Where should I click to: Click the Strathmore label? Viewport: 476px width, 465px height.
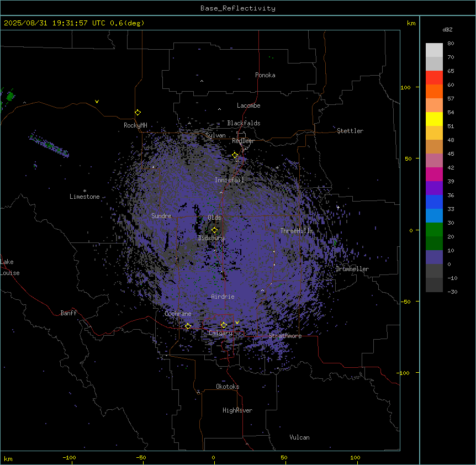pyautogui.click(x=285, y=336)
